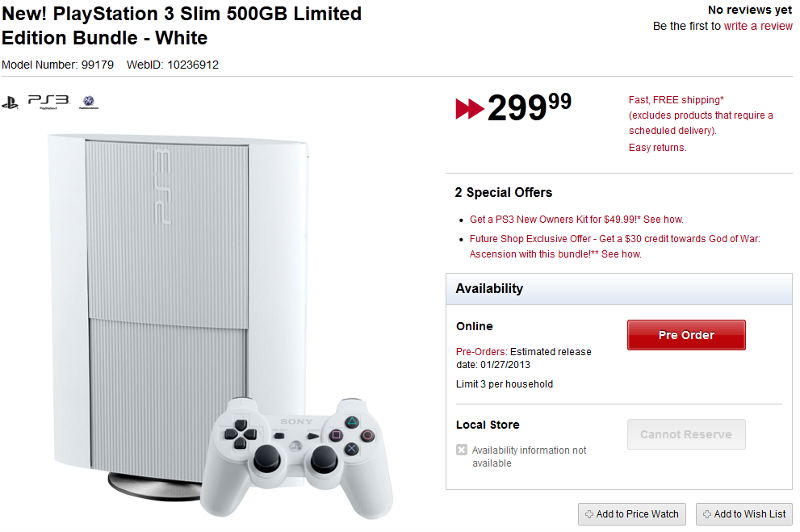
Task: Click the Easy returns link
Action: (x=655, y=147)
